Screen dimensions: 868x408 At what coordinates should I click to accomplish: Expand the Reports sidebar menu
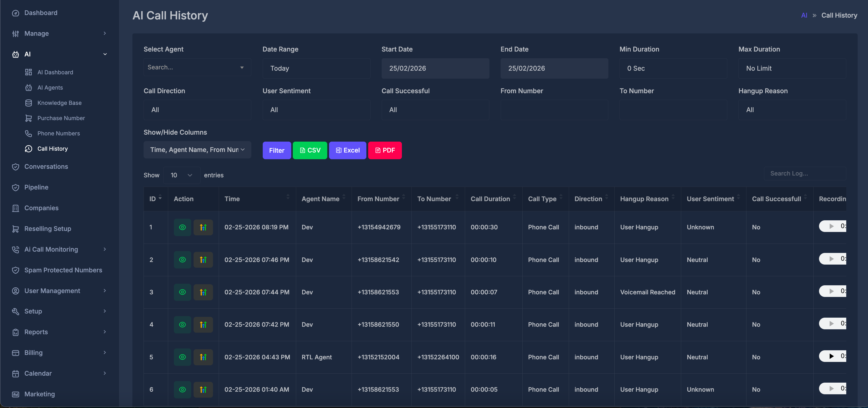coord(36,332)
